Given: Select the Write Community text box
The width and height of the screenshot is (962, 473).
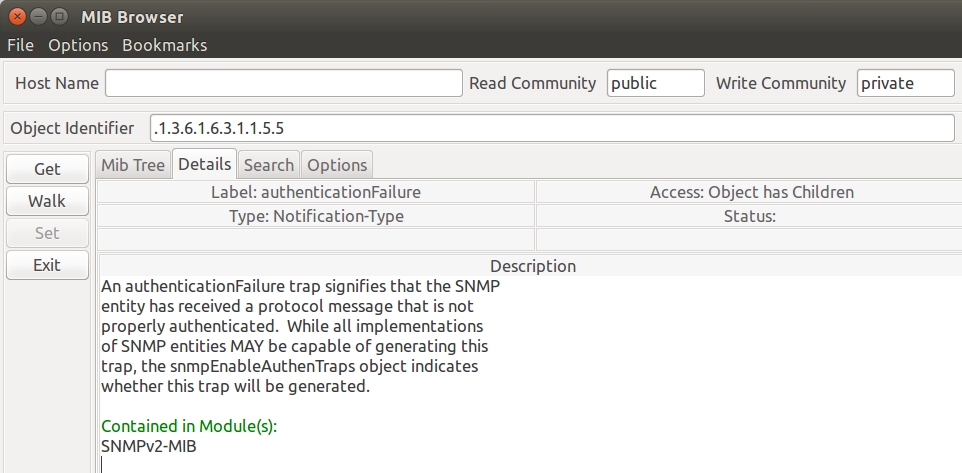Looking at the screenshot, I should [x=905, y=83].
